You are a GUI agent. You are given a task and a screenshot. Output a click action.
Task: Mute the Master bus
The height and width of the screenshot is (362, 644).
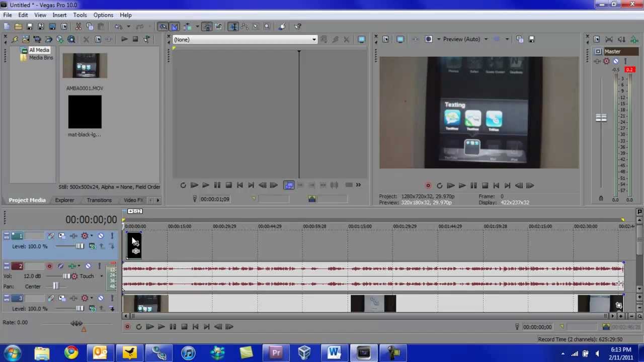[616, 61]
